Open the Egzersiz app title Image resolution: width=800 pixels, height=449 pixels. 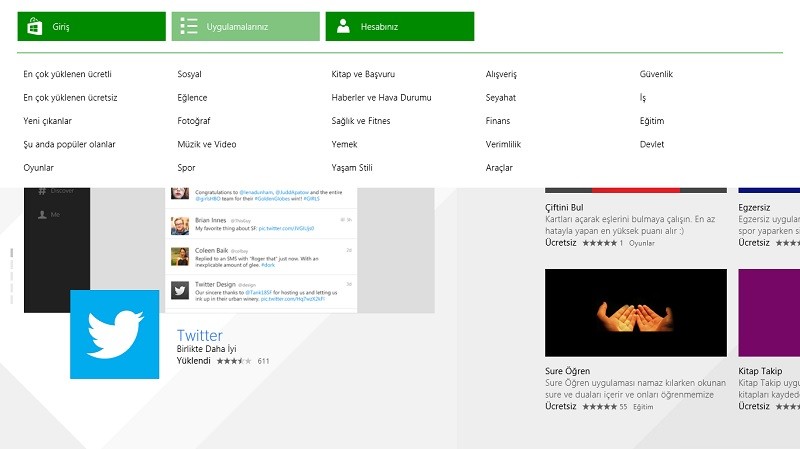coord(754,207)
